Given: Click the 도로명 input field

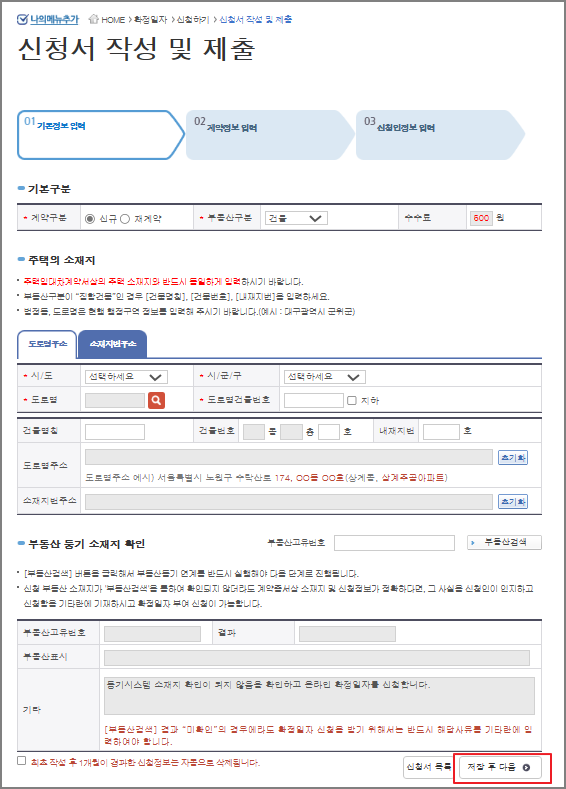Looking at the screenshot, I should 115,401.
